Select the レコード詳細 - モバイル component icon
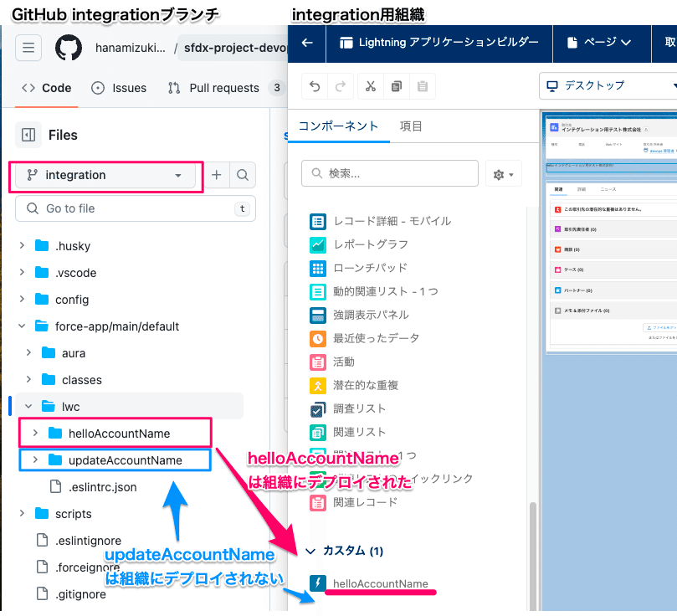Viewport: 677px width, 616px height. (x=318, y=222)
